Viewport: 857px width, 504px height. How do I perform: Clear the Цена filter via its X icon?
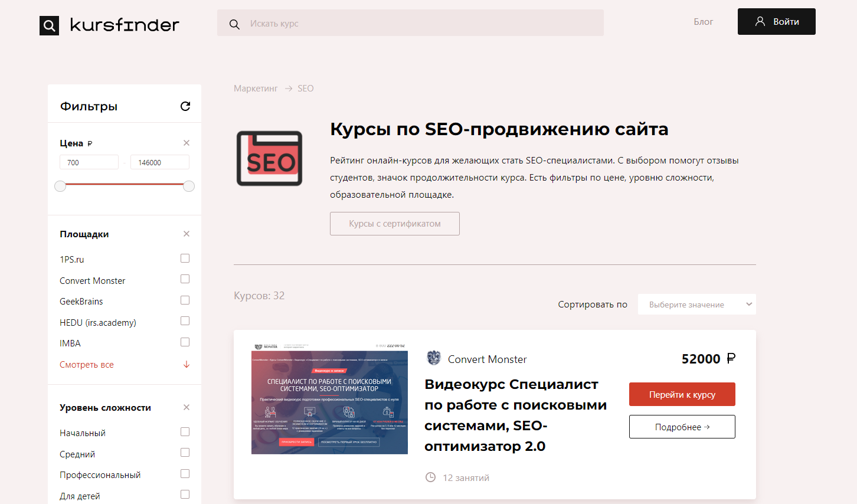[x=186, y=143]
